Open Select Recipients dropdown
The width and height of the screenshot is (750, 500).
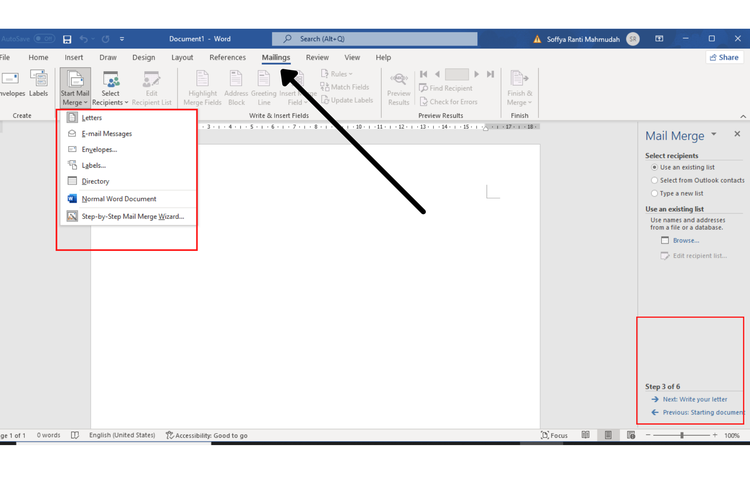tap(110, 88)
